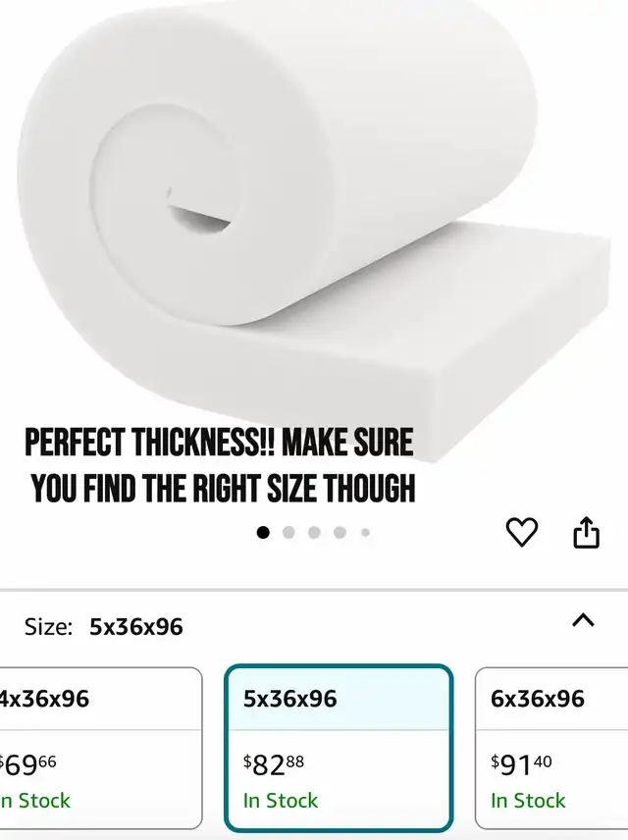Tap the Perfect Thickness caption text

tap(220, 465)
